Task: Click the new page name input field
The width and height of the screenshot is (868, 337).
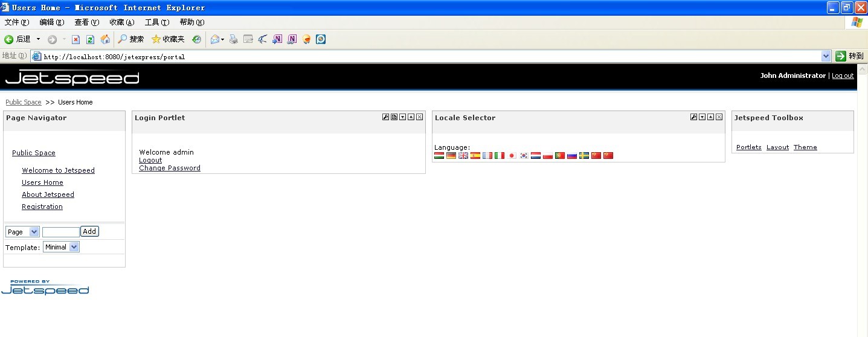Action: [61, 232]
